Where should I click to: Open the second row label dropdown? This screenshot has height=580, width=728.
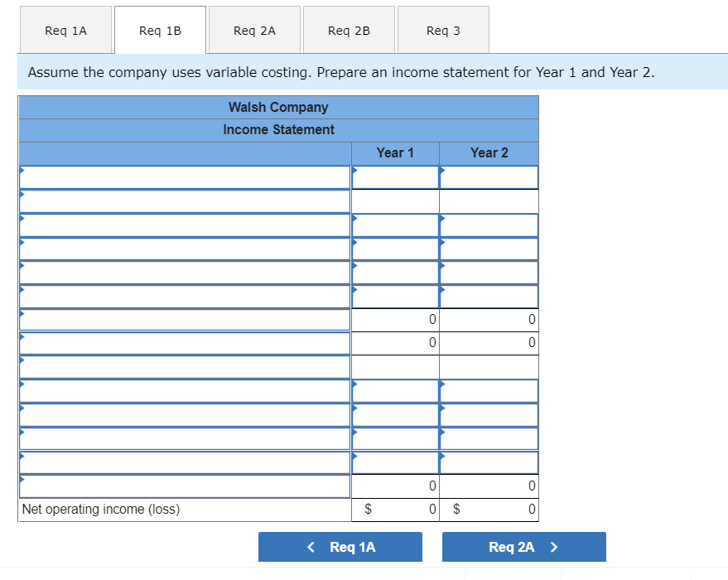pyautogui.click(x=185, y=201)
